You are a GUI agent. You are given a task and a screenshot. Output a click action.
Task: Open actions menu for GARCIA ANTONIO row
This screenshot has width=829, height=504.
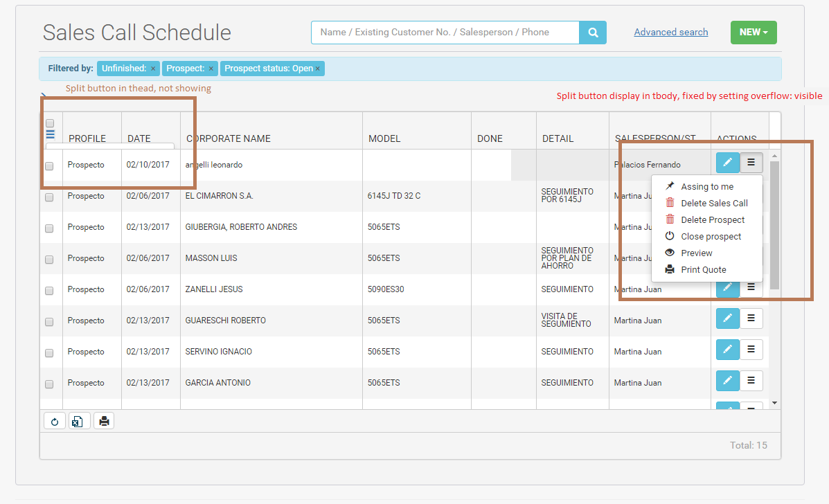coord(751,381)
